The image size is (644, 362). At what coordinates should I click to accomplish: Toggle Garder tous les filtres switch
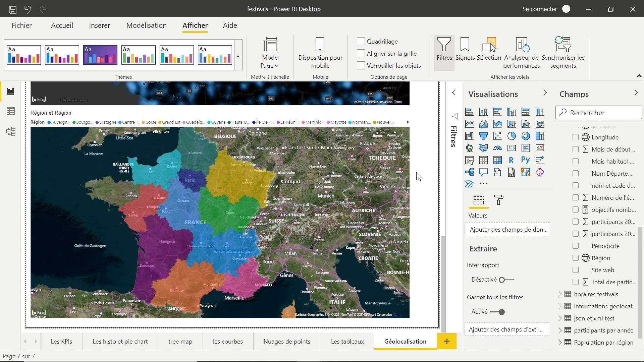497,312
